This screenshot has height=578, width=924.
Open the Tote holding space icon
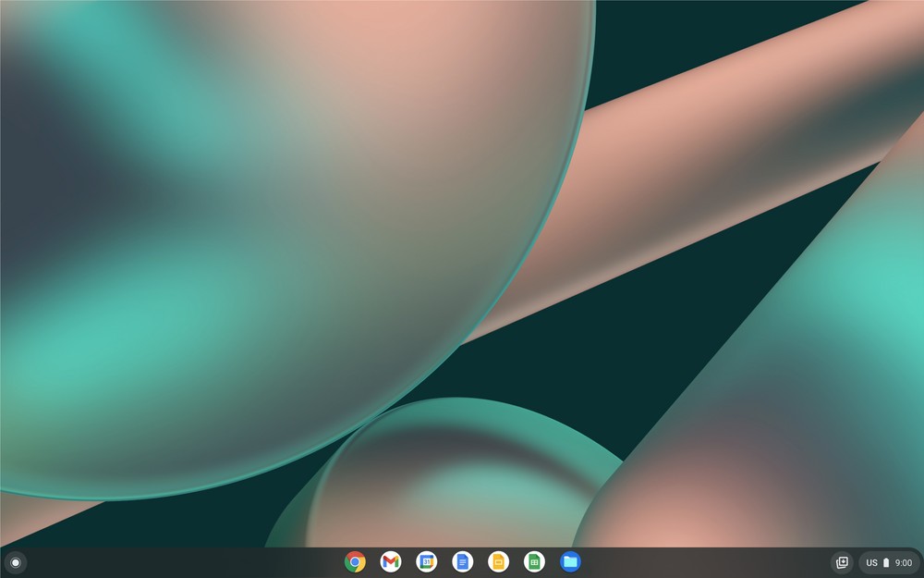pos(842,562)
